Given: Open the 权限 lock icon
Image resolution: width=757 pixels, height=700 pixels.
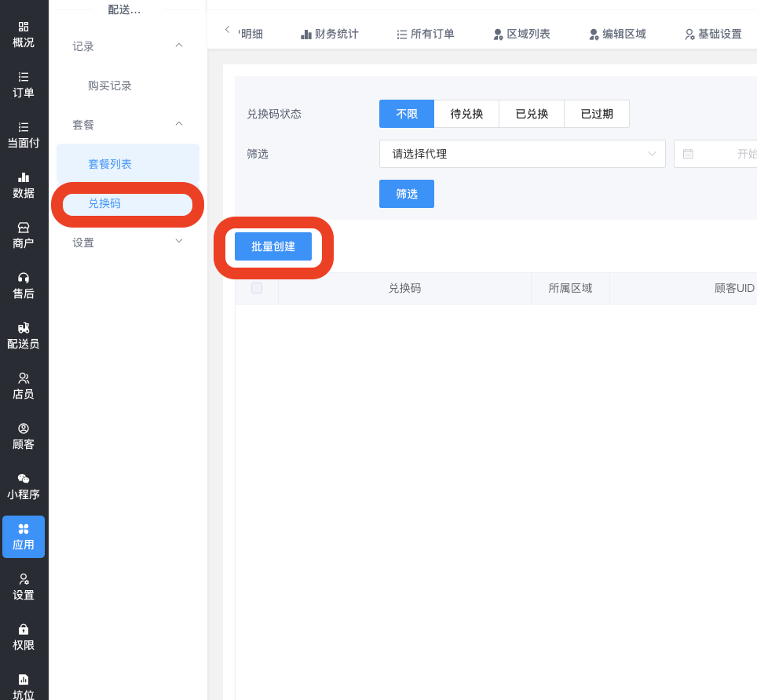Looking at the screenshot, I should [x=24, y=629].
